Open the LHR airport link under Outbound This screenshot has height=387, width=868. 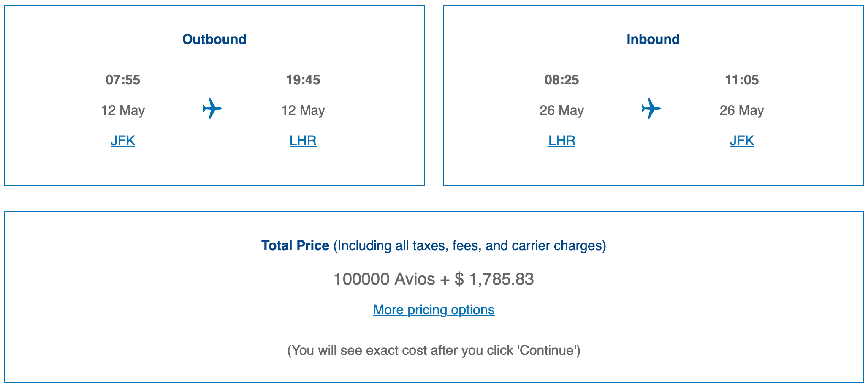303,140
